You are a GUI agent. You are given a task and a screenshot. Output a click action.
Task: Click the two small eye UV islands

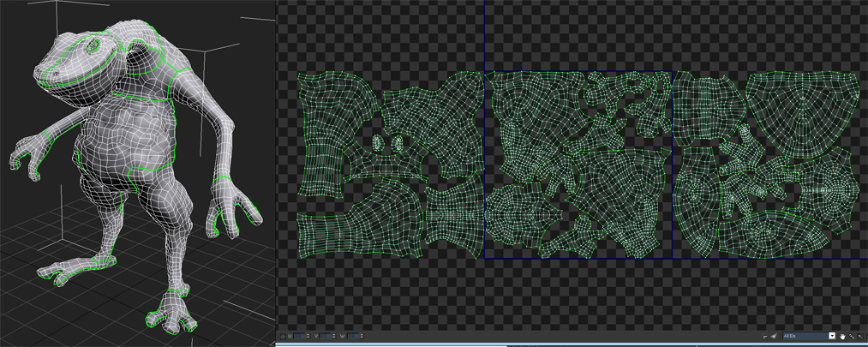click(x=388, y=143)
